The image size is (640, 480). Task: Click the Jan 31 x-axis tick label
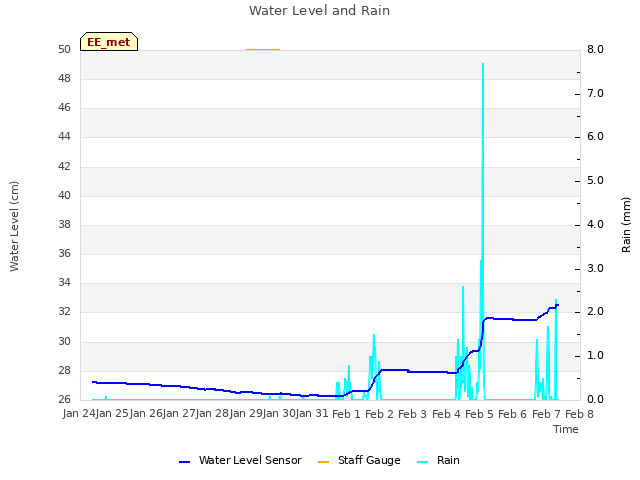pyautogui.click(x=313, y=414)
